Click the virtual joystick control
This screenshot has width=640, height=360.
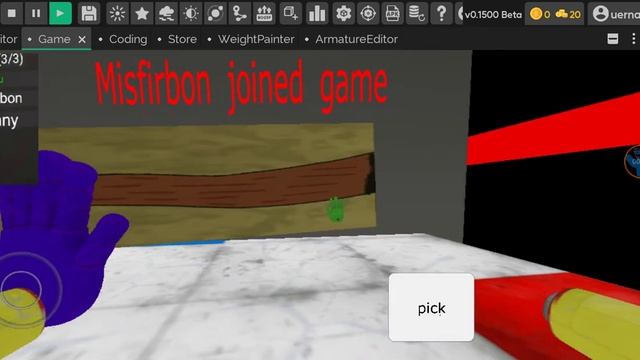(x=21, y=289)
